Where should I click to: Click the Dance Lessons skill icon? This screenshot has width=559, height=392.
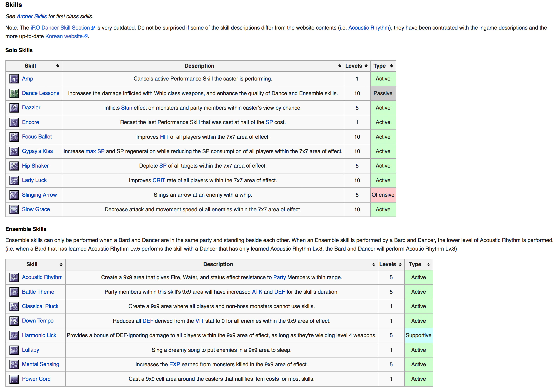pyautogui.click(x=14, y=93)
